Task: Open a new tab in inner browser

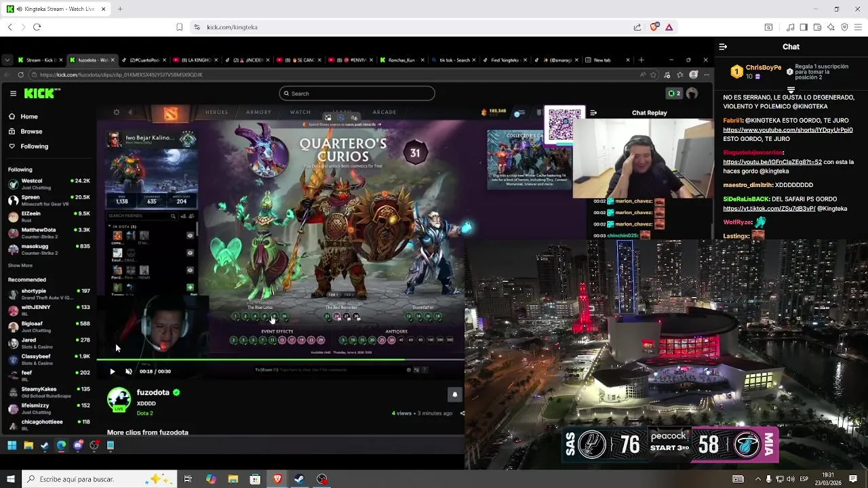Action: (641, 60)
